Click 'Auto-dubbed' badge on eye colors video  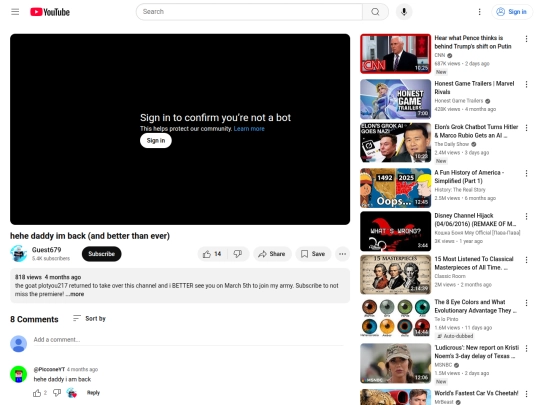455,336
